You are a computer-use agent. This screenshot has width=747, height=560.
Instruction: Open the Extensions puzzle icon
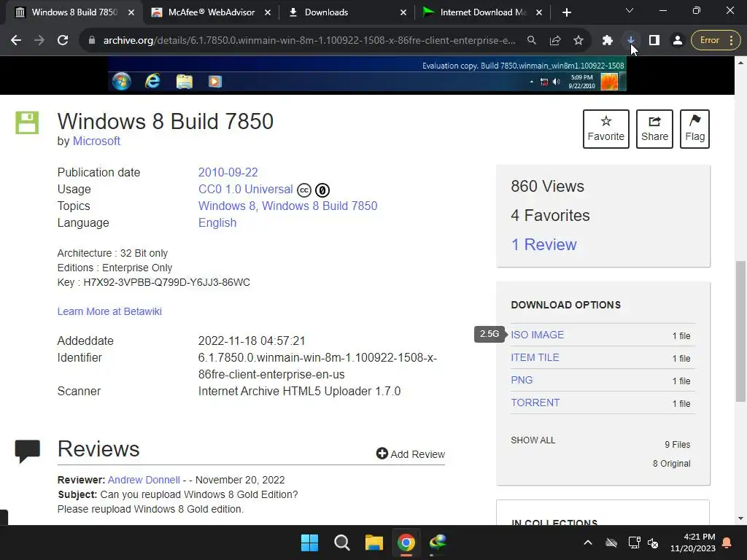pos(607,41)
